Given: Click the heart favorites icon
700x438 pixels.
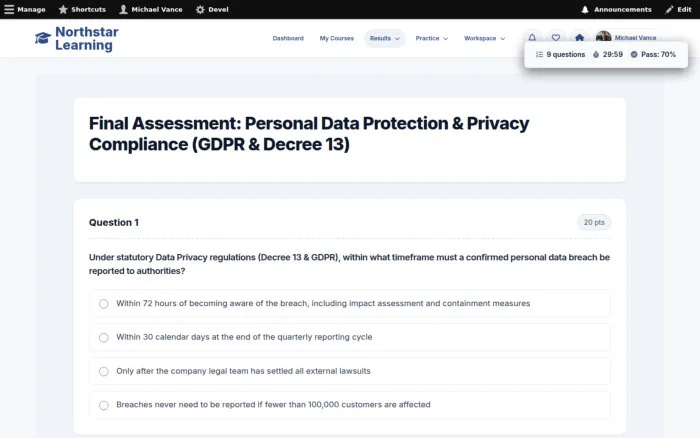Looking at the screenshot, I should (556, 38).
